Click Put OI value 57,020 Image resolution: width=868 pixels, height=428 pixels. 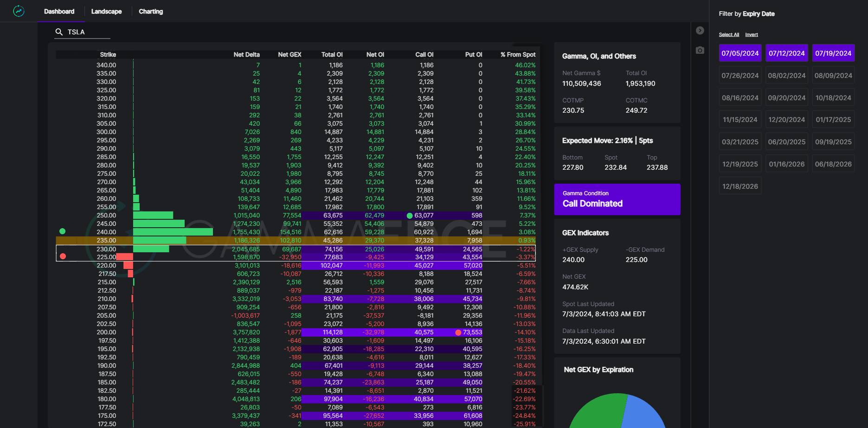coord(473,266)
